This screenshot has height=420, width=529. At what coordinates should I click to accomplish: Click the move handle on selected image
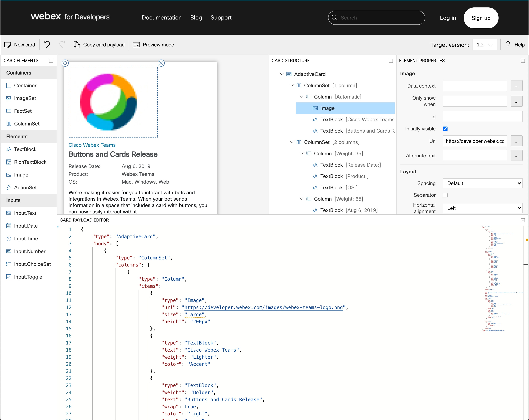click(65, 63)
